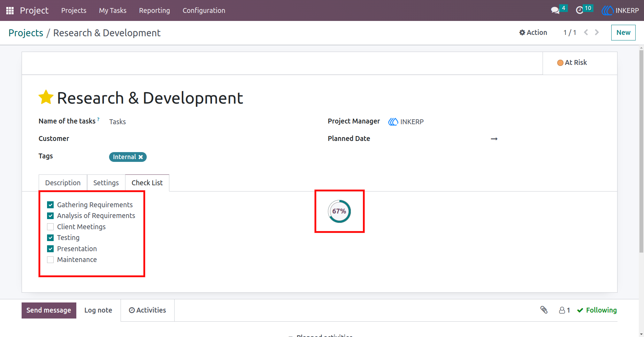Click the Project Manager name INKERP

click(412, 122)
